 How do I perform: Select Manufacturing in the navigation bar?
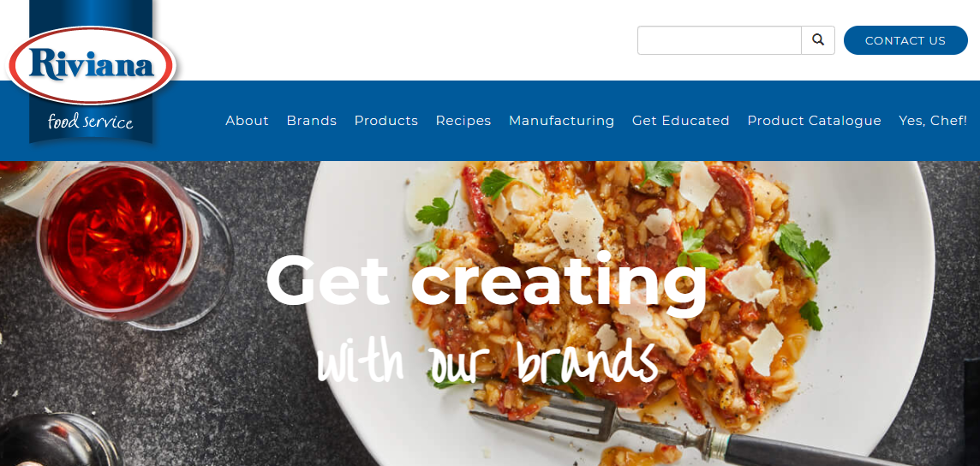click(x=561, y=121)
